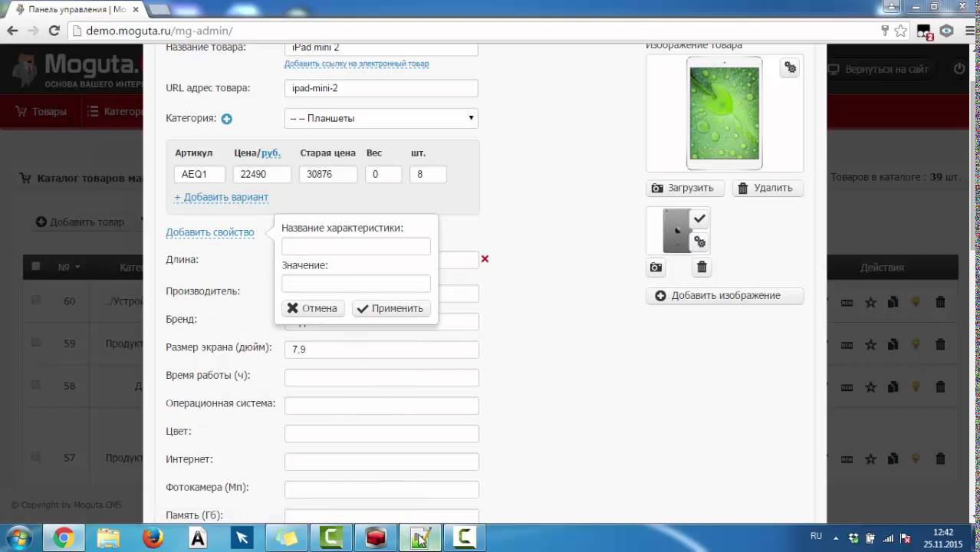Click руб. currency selector link
Screen dimensions: 980x552
pos(271,153)
